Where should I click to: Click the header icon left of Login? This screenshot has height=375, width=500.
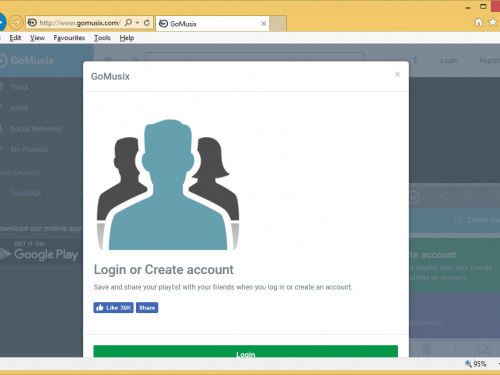[x=415, y=60]
